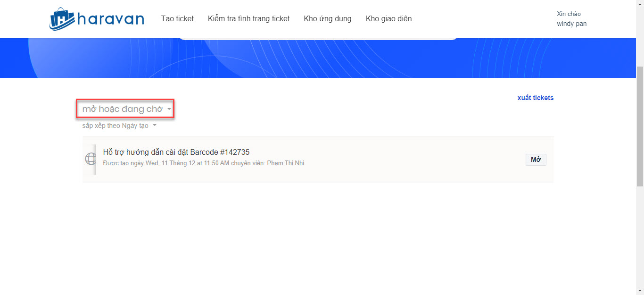This screenshot has width=644, height=295.
Task: Expand the "sắp xếp theo Ngày tạo" sort dropdown
Action: (116, 126)
